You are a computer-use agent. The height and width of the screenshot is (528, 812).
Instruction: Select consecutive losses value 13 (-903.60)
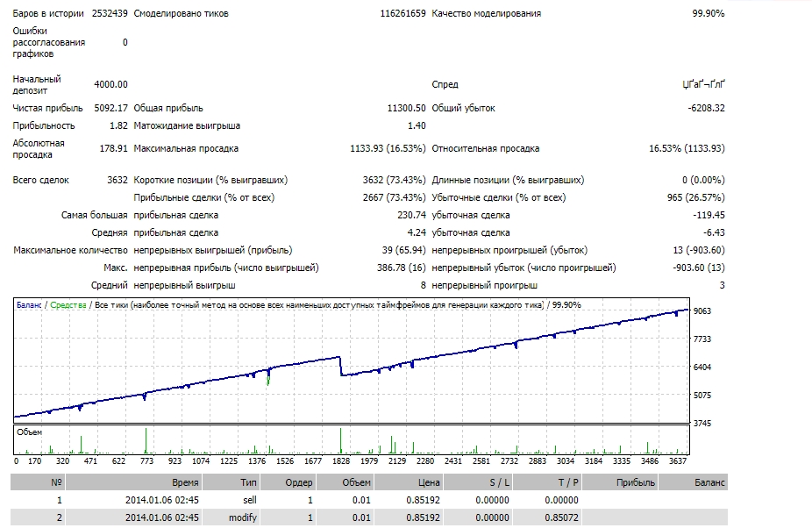(699, 251)
